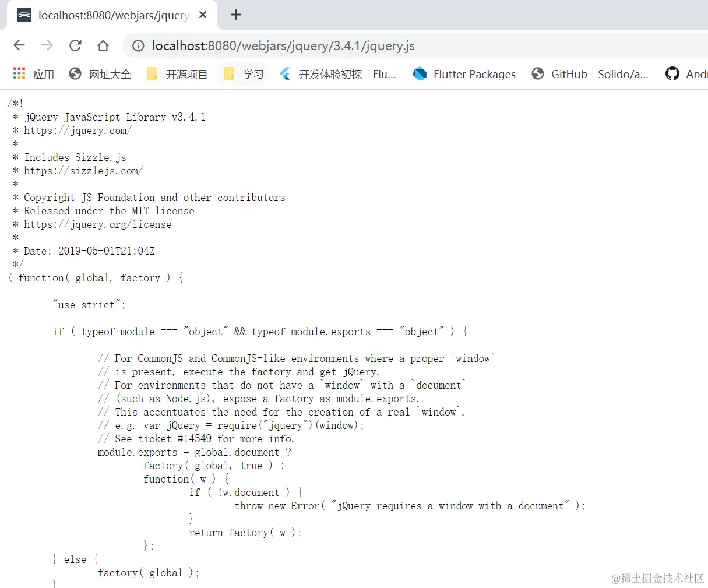Click the "if ( typeof module === ..." line
Viewport: 708px width, 588px height.
(x=260, y=332)
